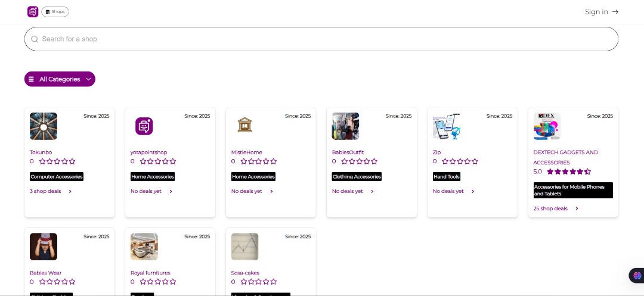Select the Clothing Accessories tag

point(357,177)
